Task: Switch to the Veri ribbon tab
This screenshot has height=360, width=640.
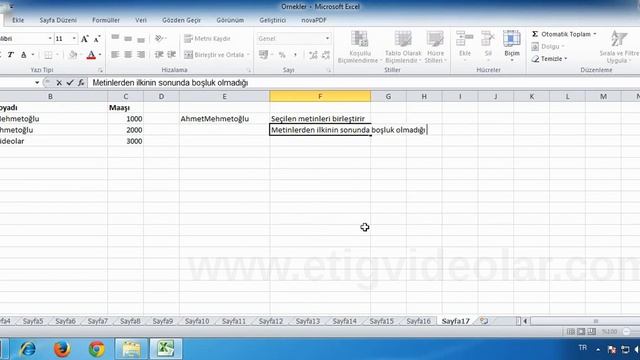Action: click(x=141, y=20)
